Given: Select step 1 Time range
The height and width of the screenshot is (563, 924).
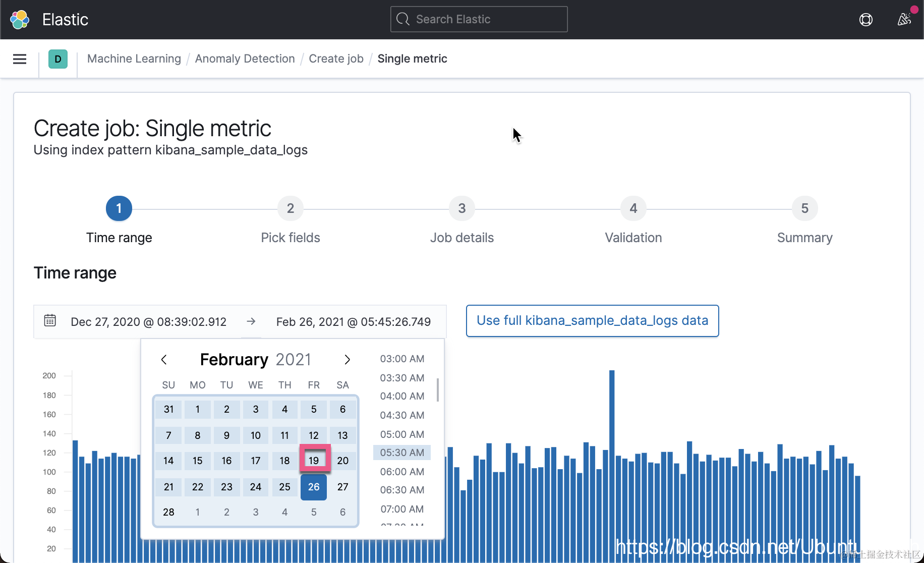Looking at the screenshot, I should tap(119, 208).
